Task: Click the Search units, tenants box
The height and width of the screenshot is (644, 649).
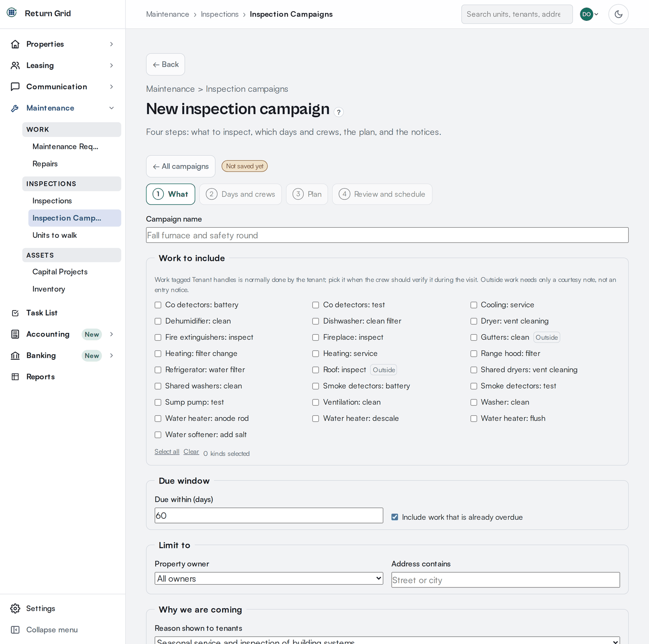Action: pos(517,14)
